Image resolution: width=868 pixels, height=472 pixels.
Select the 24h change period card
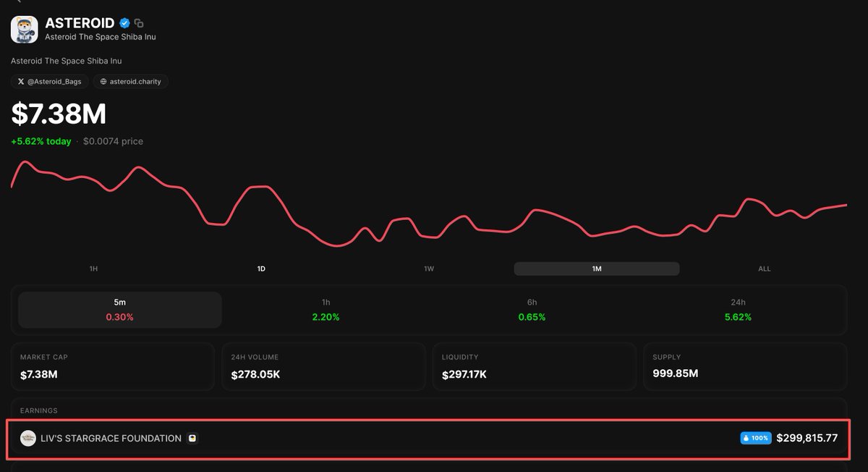click(738, 310)
